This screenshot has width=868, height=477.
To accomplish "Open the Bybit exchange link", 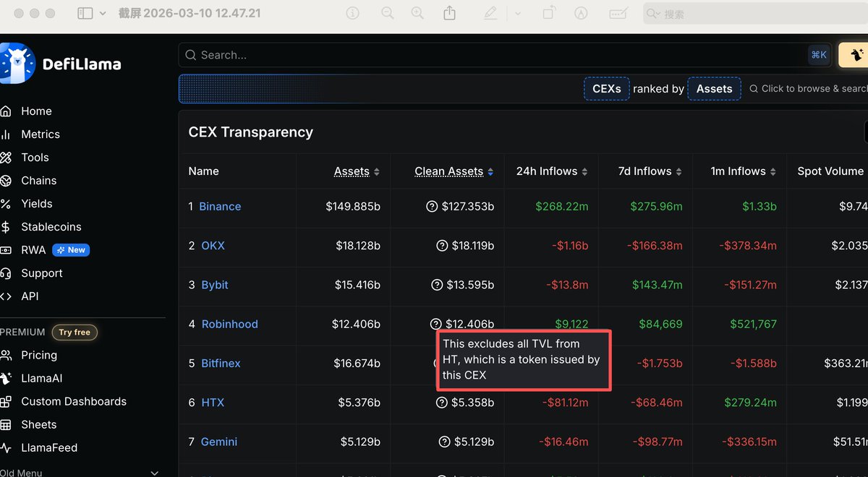I will click(x=215, y=285).
